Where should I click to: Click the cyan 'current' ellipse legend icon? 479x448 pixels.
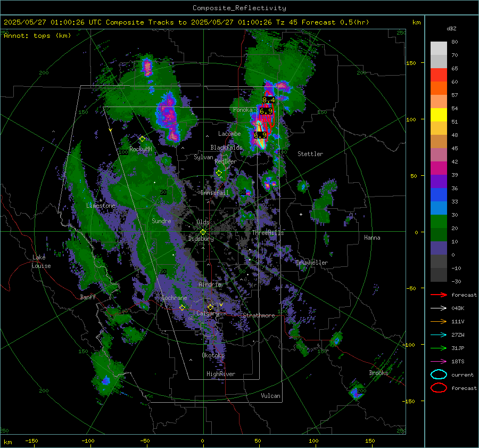point(439,374)
